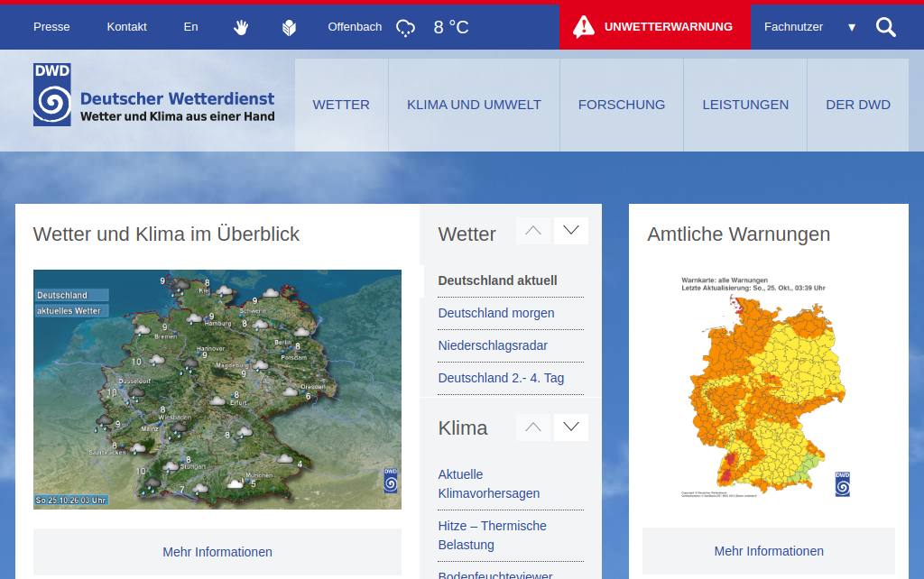Image resolution: width=924 pixels, height=579 pixels.
Task: Click the Offenbach location text
Action: 355,27
